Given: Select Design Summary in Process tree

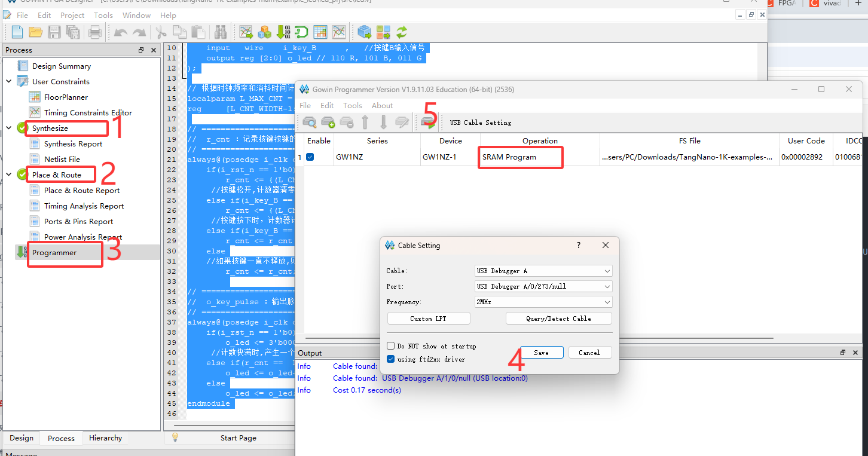Looking at the screenshot, I should coord(62,66).
